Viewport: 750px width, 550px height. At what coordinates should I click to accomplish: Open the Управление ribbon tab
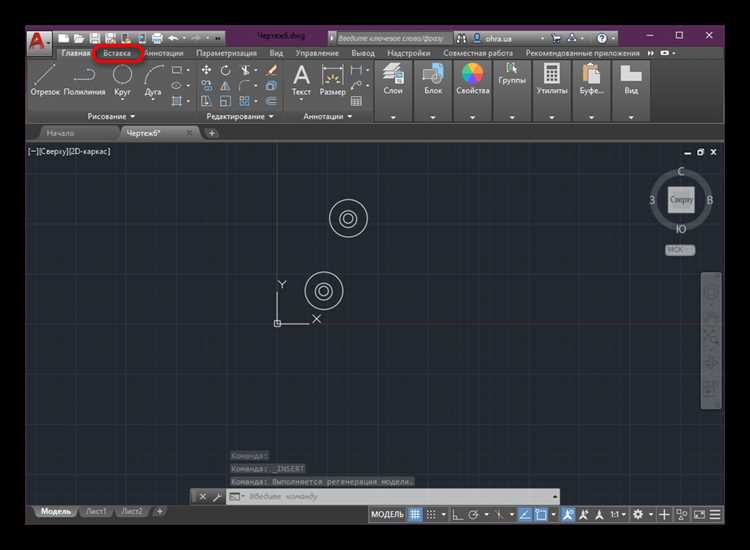pyautogui.click(x=317, y=53)
